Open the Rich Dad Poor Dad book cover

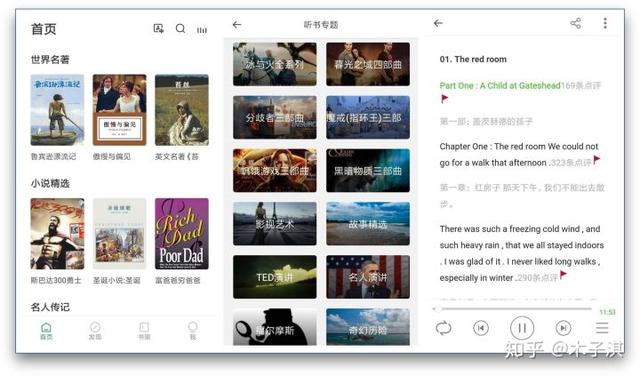(x=182, y=234)
